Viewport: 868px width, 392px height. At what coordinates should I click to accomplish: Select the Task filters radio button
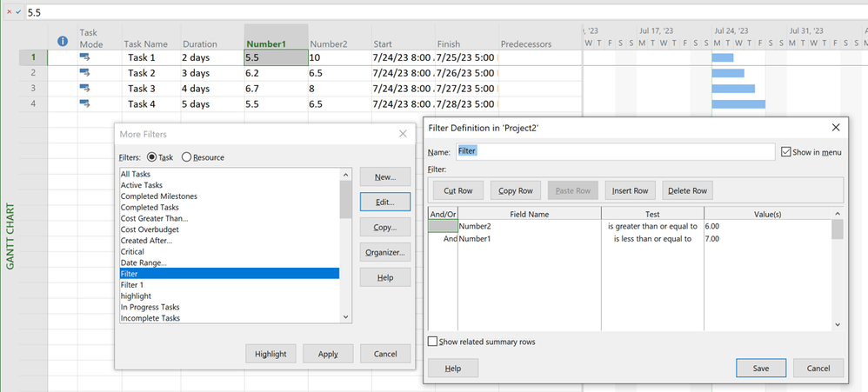[x=151, y=157]
